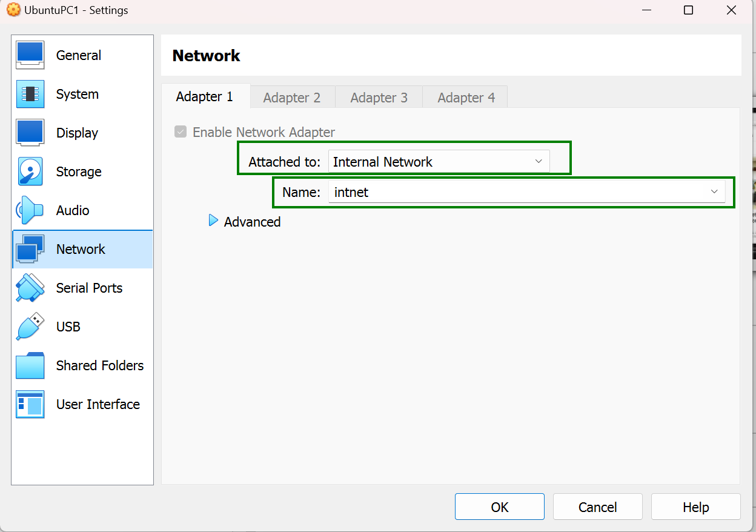Switch to the Adapter 1 tab
Screen dimensions: 756x532
click(x=205, y=97)
